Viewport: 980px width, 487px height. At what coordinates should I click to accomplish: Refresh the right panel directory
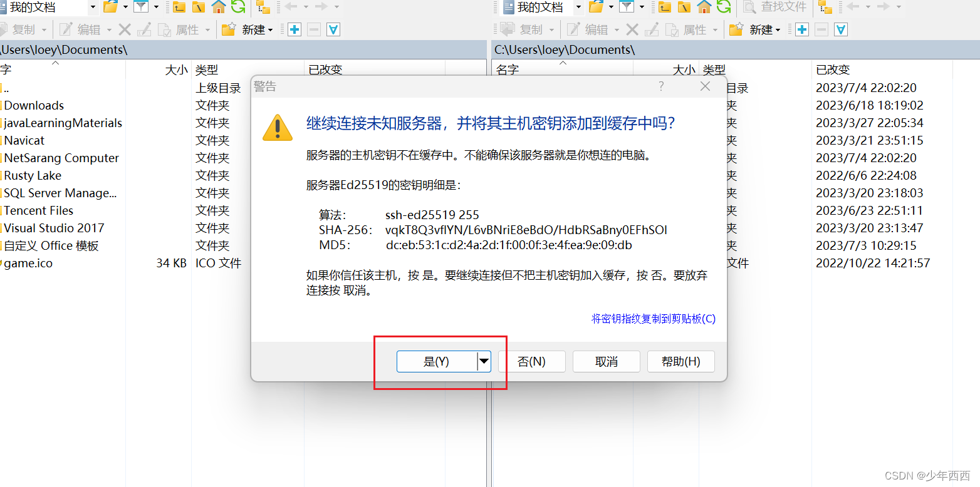coord(724,7)
